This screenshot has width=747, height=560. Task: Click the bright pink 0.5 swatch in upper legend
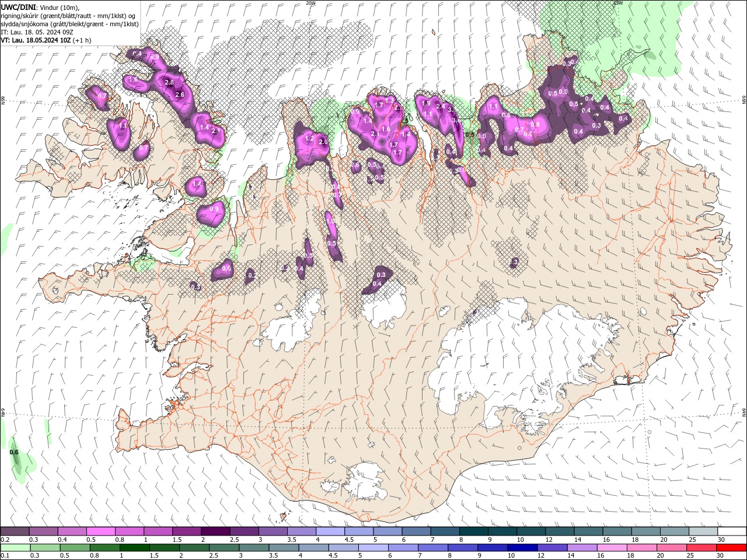(100, 531)
